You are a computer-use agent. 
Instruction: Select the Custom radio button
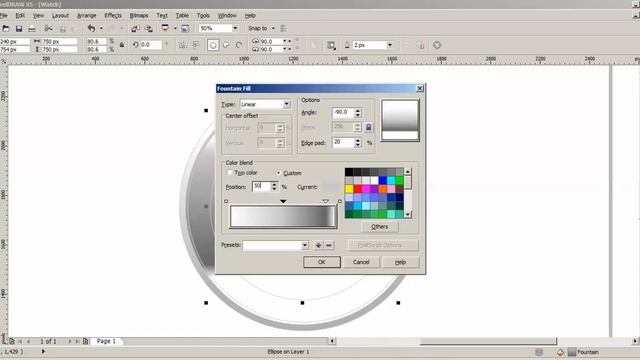278,173
